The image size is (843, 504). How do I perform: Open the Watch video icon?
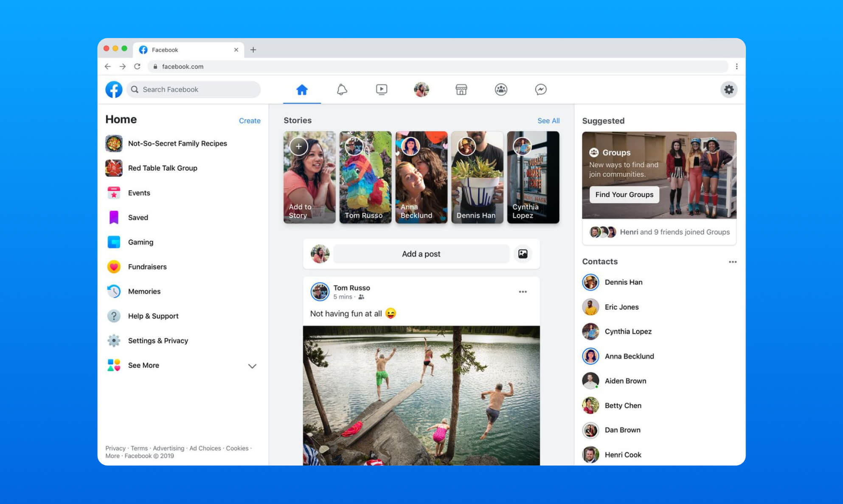pyautogui.click(x=381, y=90)
